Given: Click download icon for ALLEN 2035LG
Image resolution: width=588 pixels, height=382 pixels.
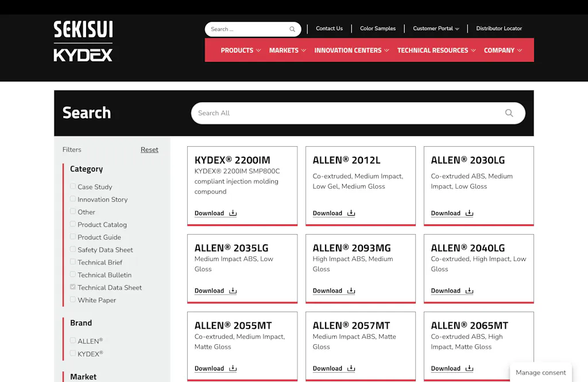Looking at the screenshot, I should tap(233, 291).
